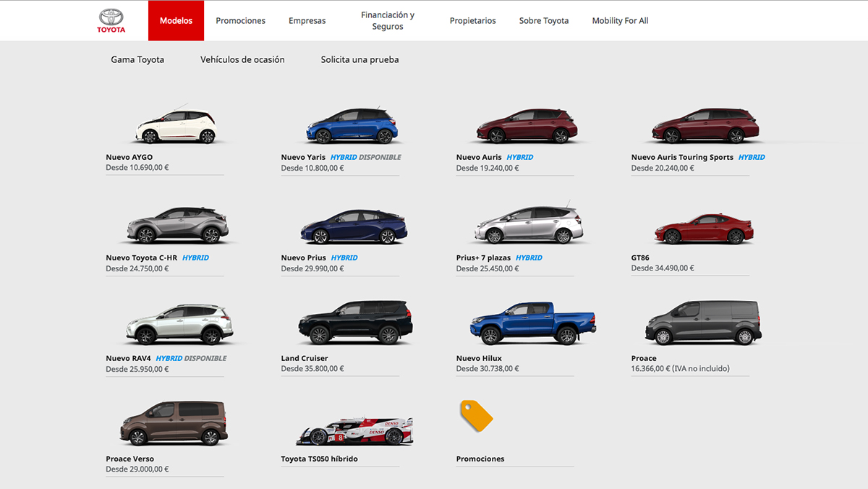Click the price Desde 35.800,00 €
Image resolution: width=868 pixels, height=489 pixels.
[312, 368]
